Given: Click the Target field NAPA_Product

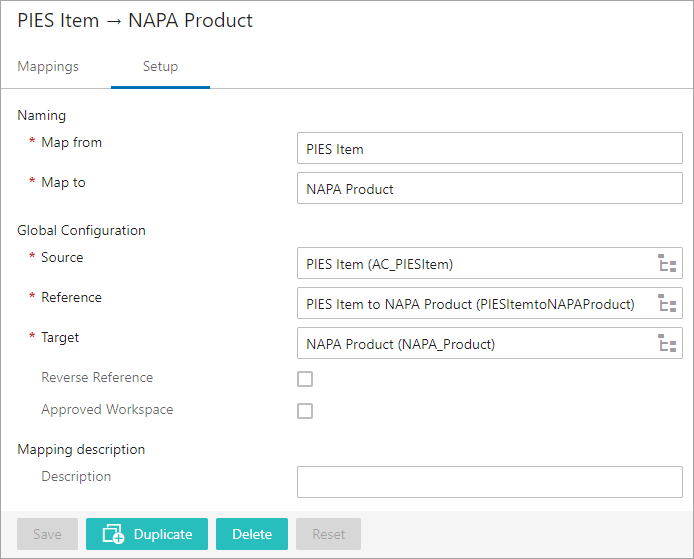Looking at the screenshot, I should point(490,343).
